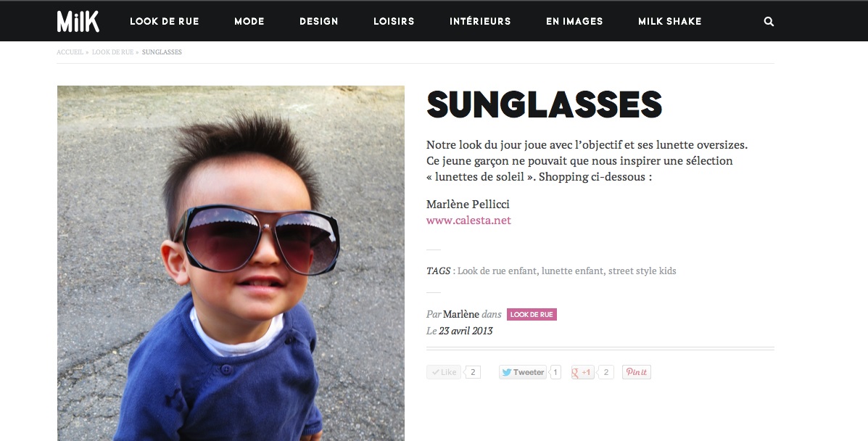Open the search magnifier icon
This screenshot has width=868, height=441.
tap(769, 22)
